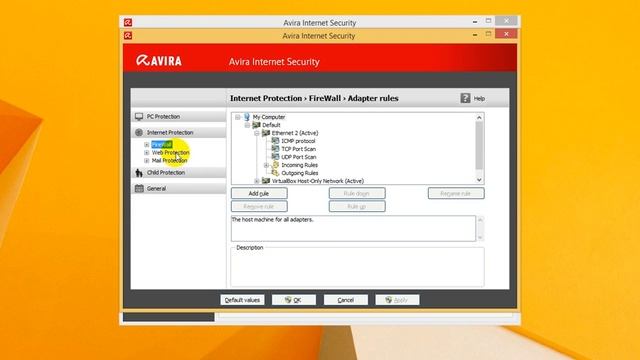Click the Help question mark icon
Image resolution: width=640 pixels, height=360 pixels.
(x=465, y=98)
